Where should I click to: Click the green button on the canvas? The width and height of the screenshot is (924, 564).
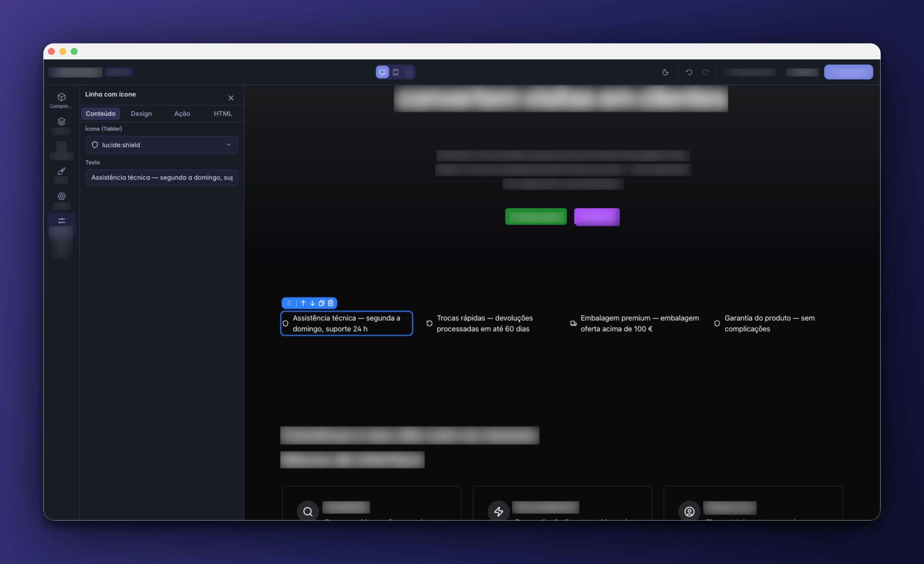click(x=536, y=217)
